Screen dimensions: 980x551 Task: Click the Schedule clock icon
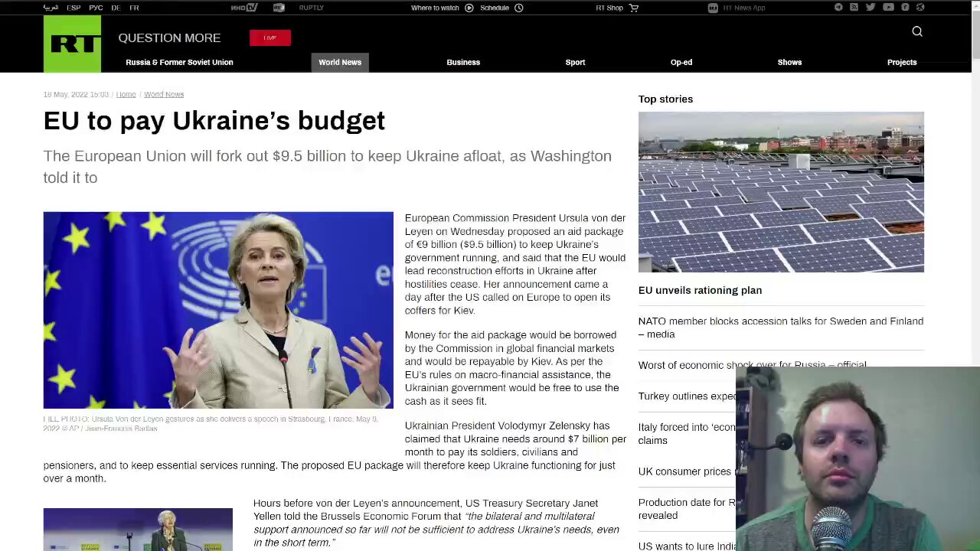[519, 8]
